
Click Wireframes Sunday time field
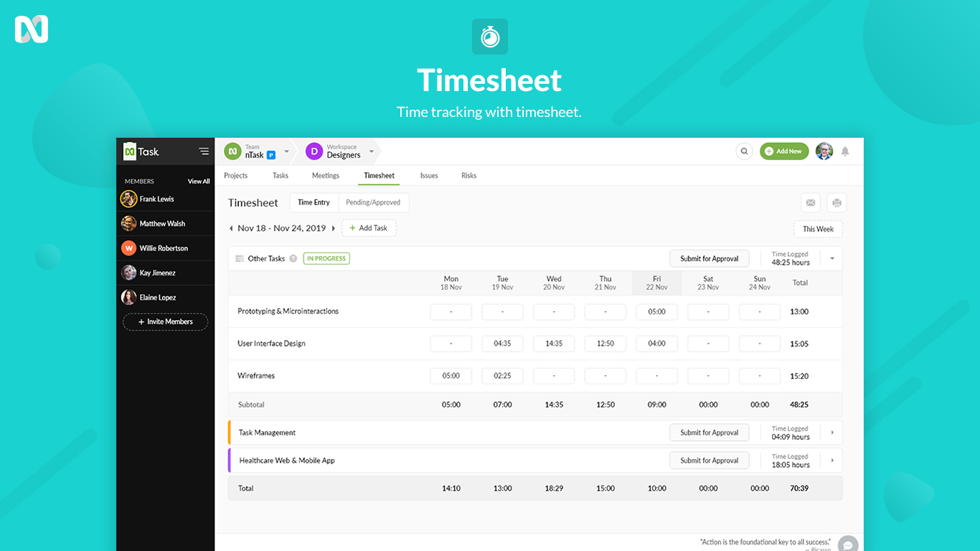[x=760, y=376]
